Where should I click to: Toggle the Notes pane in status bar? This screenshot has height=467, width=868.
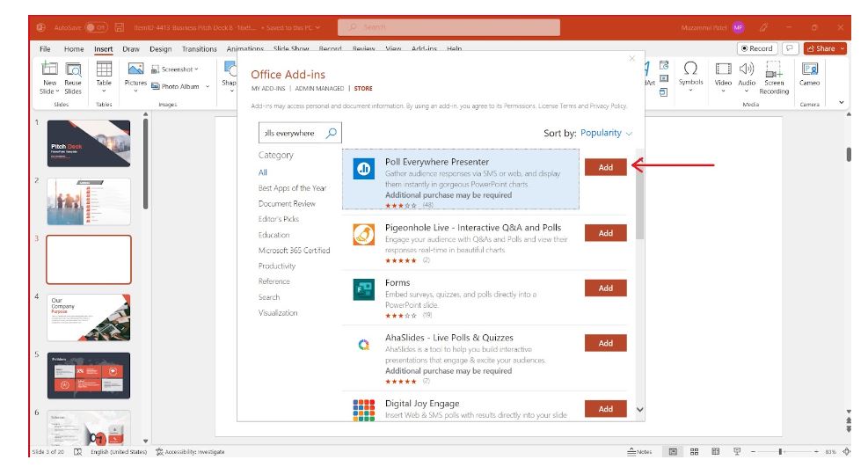click(639, 452)
